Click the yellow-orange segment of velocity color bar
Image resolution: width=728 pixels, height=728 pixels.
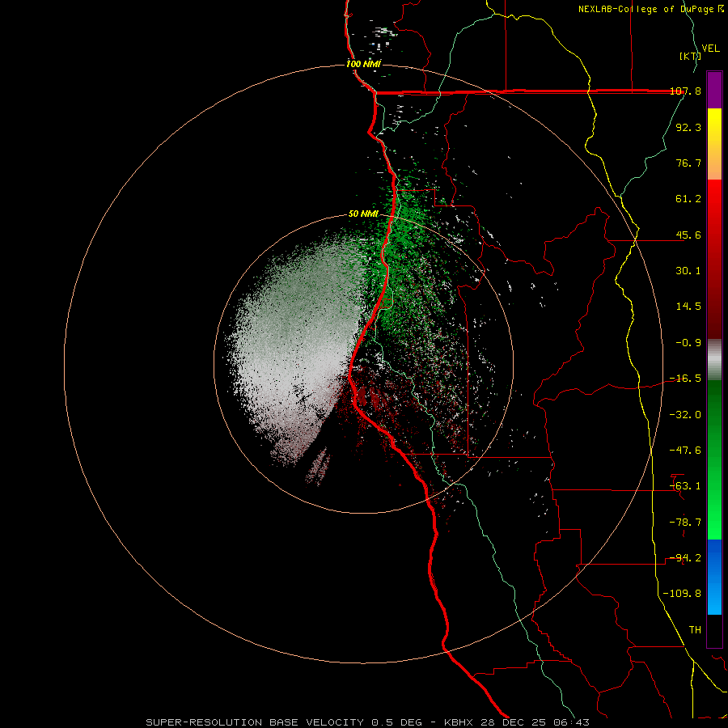click(x=714, y=144)
